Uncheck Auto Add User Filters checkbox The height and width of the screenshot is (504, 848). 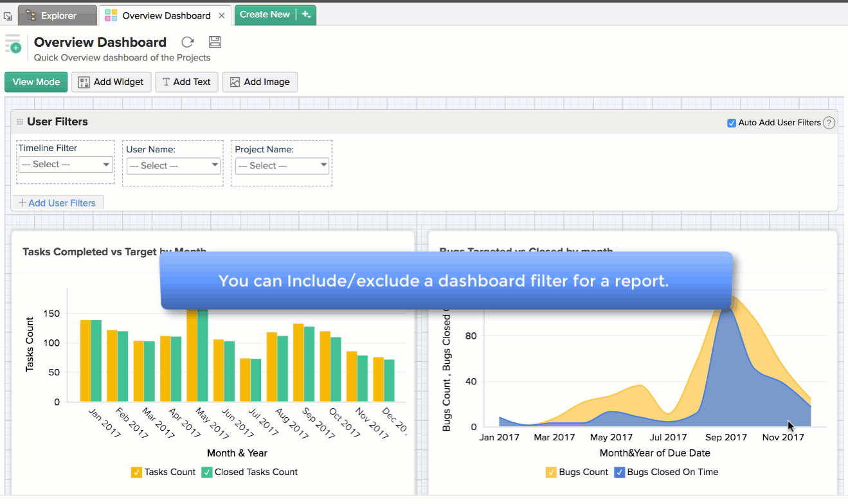click(731, 123)
